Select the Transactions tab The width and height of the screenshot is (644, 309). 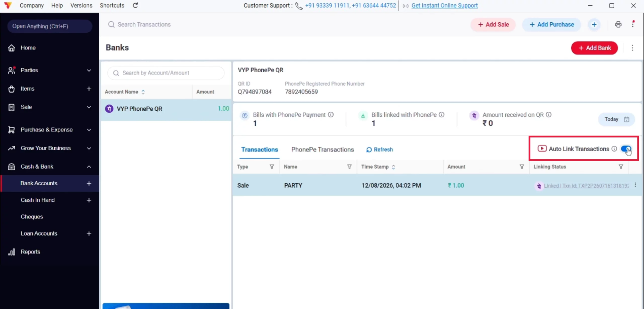click(259, 150)
